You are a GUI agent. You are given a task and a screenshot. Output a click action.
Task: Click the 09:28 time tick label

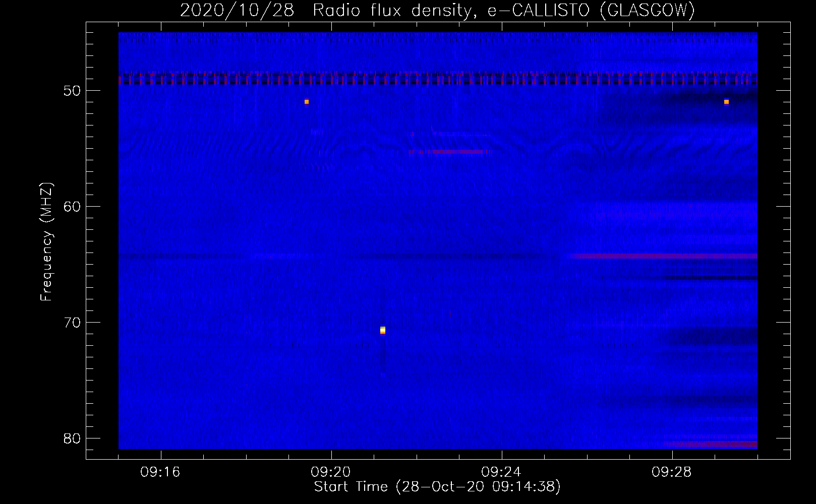tap(672, 472)
